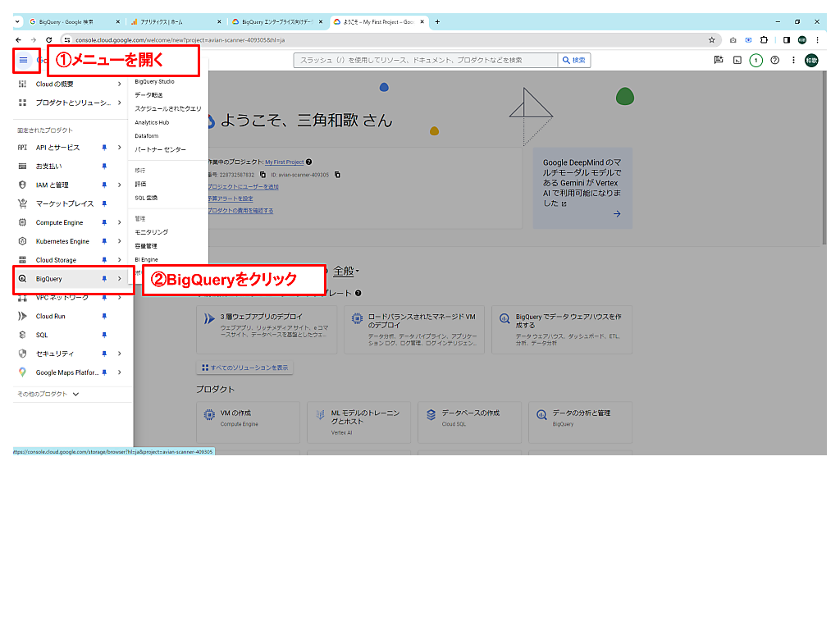
Task: Click the blue 検索 search button
Action: [573, 61]
